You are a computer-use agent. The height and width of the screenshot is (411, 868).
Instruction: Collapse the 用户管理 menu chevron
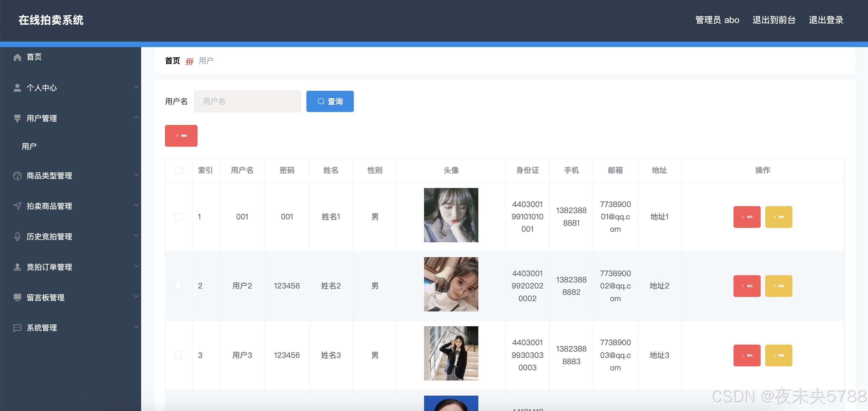point(136,118)
